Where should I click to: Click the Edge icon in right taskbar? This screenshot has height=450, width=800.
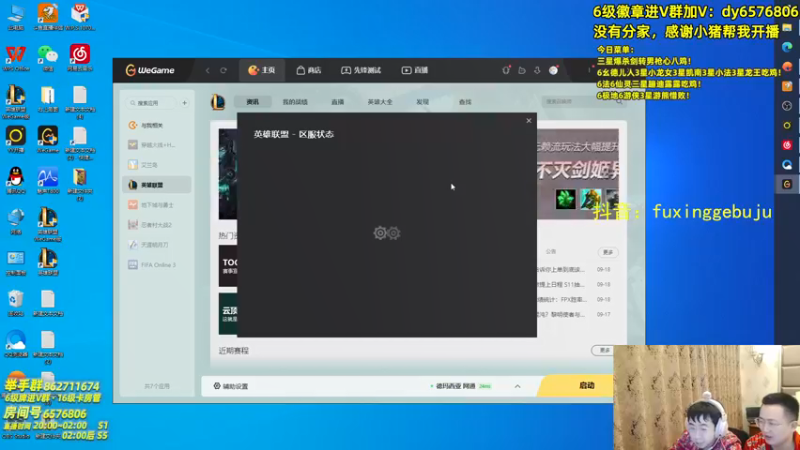coord(787,47)
